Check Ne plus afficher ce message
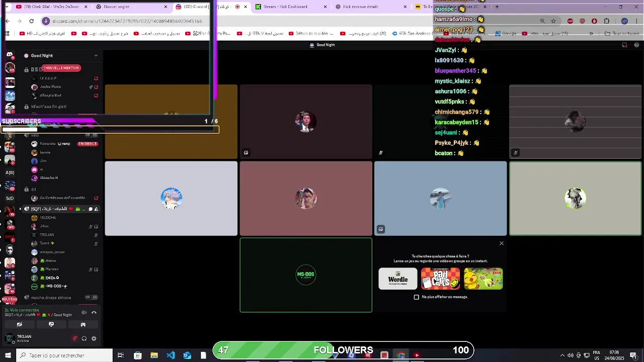This screenshot has width=644, height=362. pyautogui.click(x=416, y=297)
